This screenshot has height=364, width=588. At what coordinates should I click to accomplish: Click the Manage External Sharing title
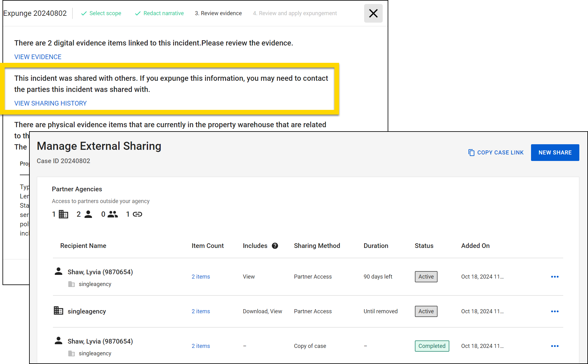[99, 146]
